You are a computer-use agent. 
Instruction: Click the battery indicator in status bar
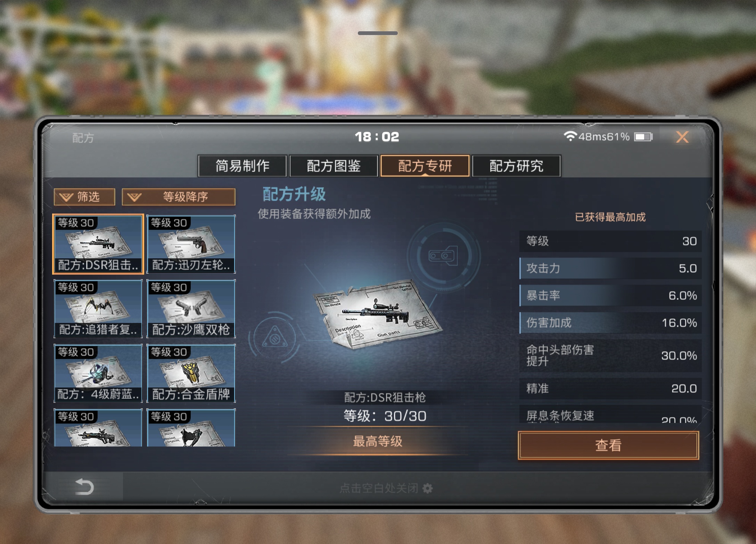tap(643, 137)
